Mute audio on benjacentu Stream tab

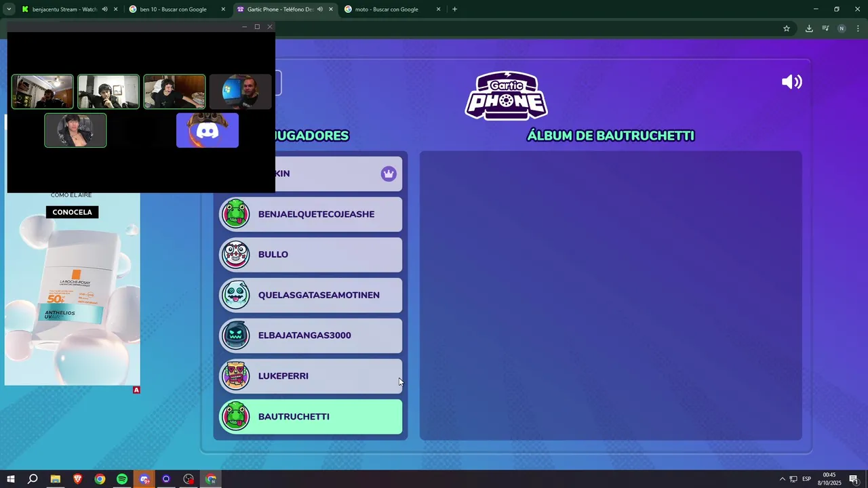[x=104, y=9]
